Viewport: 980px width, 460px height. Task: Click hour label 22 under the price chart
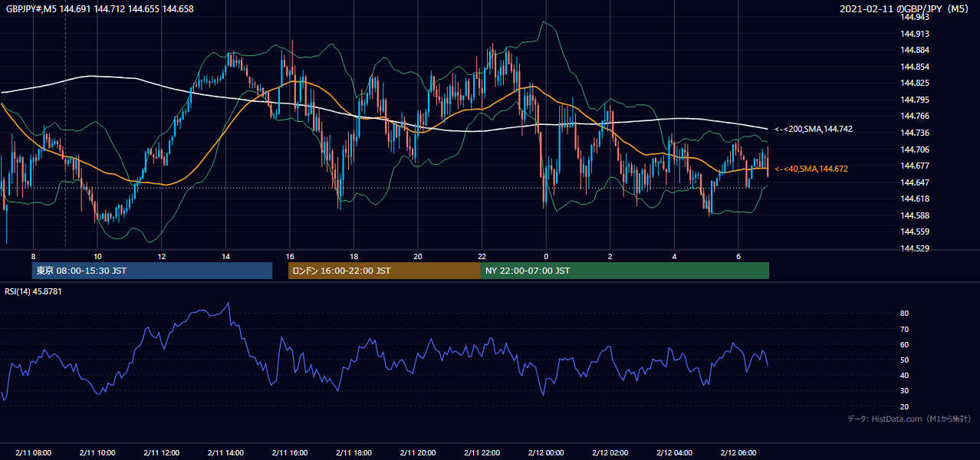click(482, 256)
